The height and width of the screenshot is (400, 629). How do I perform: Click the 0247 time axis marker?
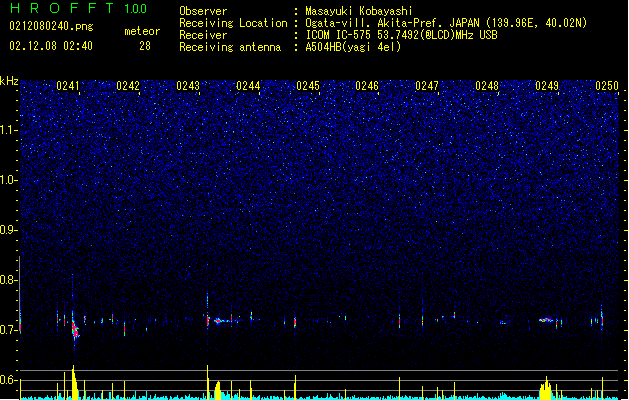tap(427, 86)
